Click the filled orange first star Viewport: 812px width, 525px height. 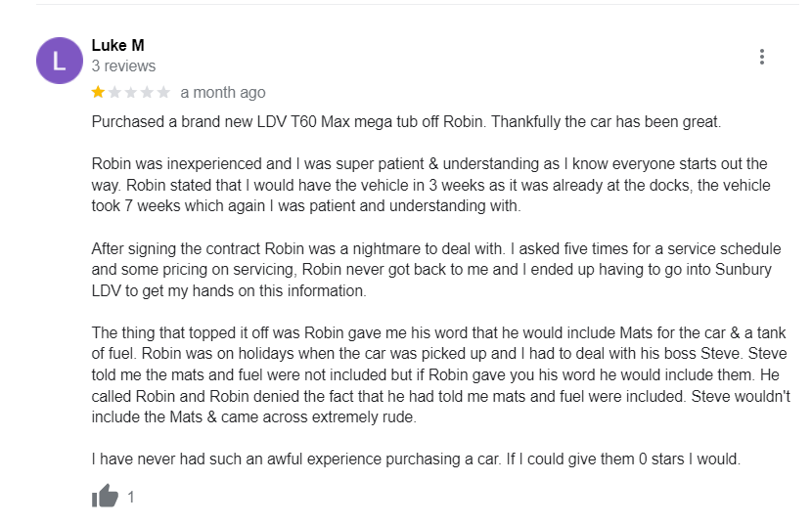[x=98, y=92]
